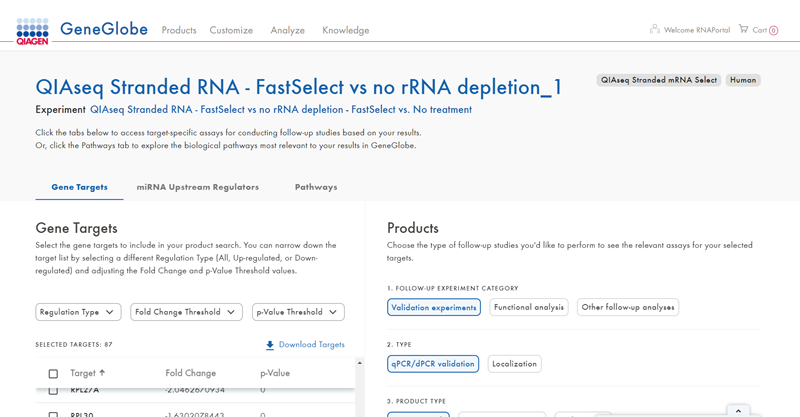Click the cart item count badge
800x417 pixels.
pyautogui.click(x=773, y=31)
